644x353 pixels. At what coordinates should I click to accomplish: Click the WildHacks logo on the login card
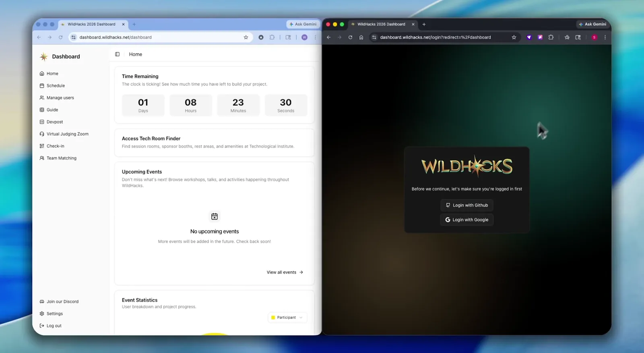pos(467,166)
